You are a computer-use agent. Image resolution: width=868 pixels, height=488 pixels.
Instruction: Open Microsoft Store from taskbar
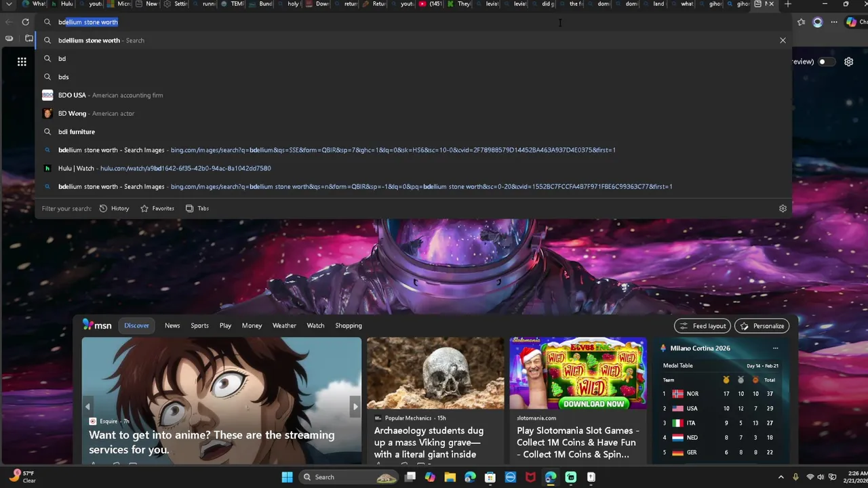tap(490, 477)
